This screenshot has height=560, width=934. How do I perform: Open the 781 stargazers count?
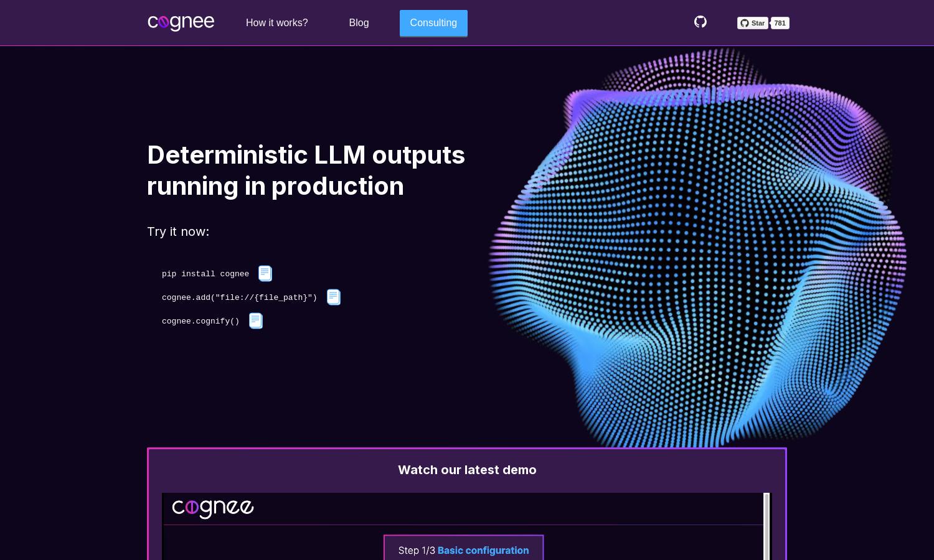tap(780, 23)
